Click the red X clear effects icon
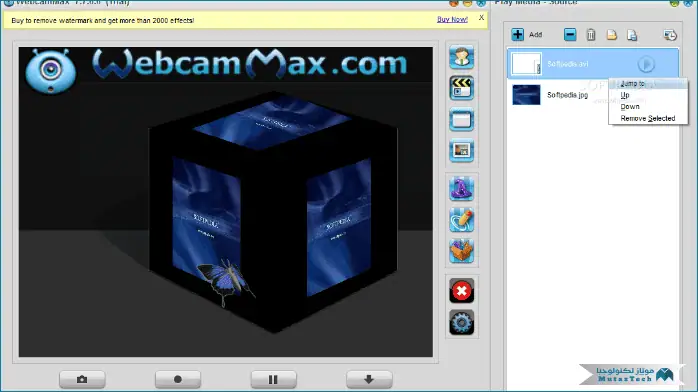The image size is (698, 392). [462, 291]
